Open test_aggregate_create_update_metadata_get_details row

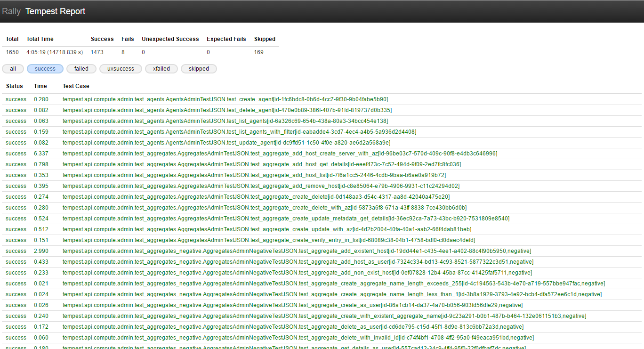pos(322,219)
